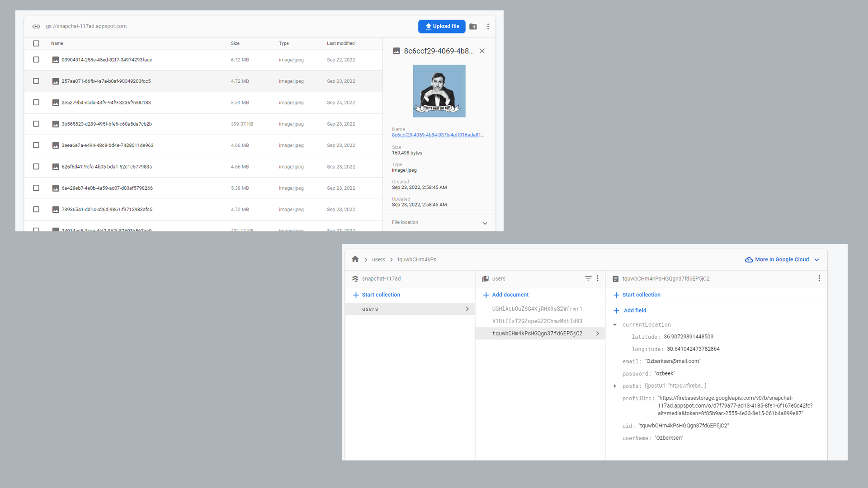Click the create new folder icon
This screenshot has width=868, height=488.
[x=473, y=27]
